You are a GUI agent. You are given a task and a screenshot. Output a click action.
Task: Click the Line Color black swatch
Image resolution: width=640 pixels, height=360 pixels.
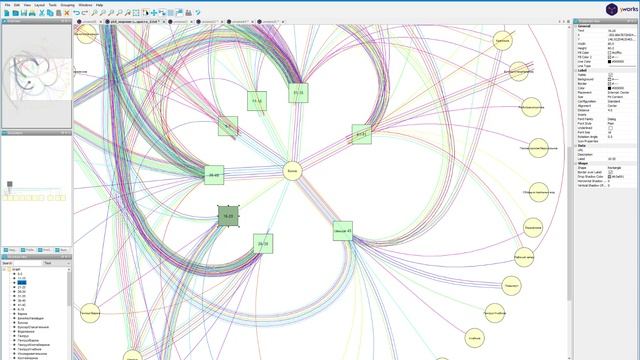610,62
